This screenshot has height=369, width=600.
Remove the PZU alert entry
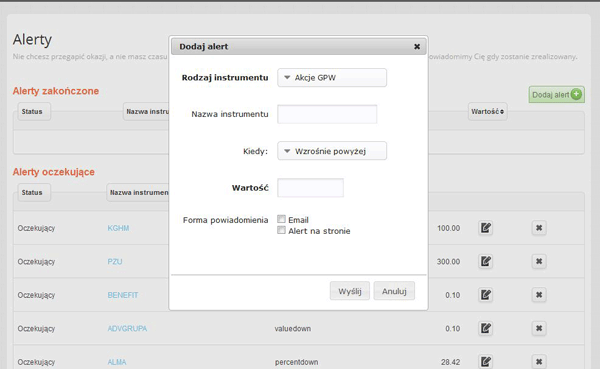pyautogui.click(x=539, y=261)
